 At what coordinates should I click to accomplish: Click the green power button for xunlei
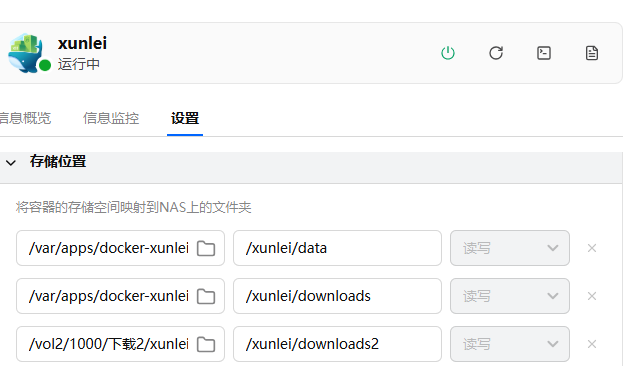(448, 53)
